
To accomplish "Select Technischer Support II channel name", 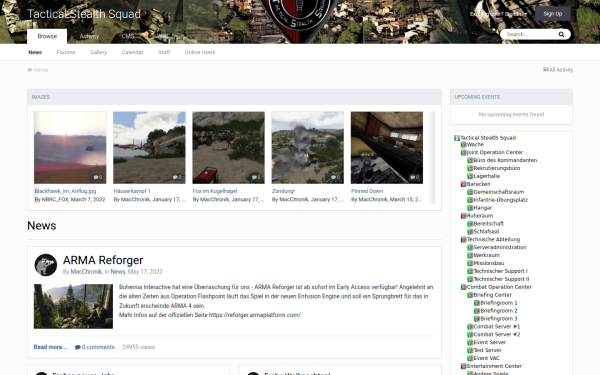I will pos(501,279).
